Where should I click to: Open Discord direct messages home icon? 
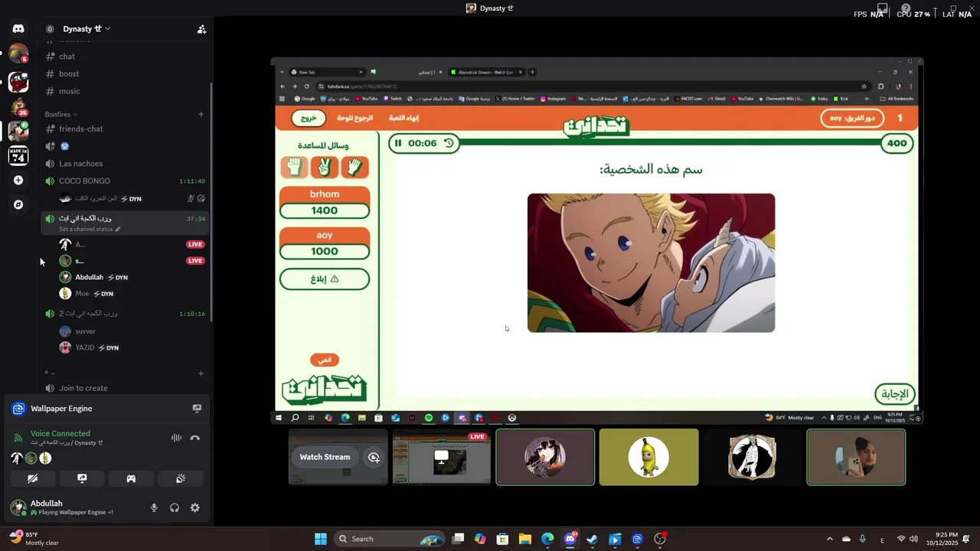18,29
